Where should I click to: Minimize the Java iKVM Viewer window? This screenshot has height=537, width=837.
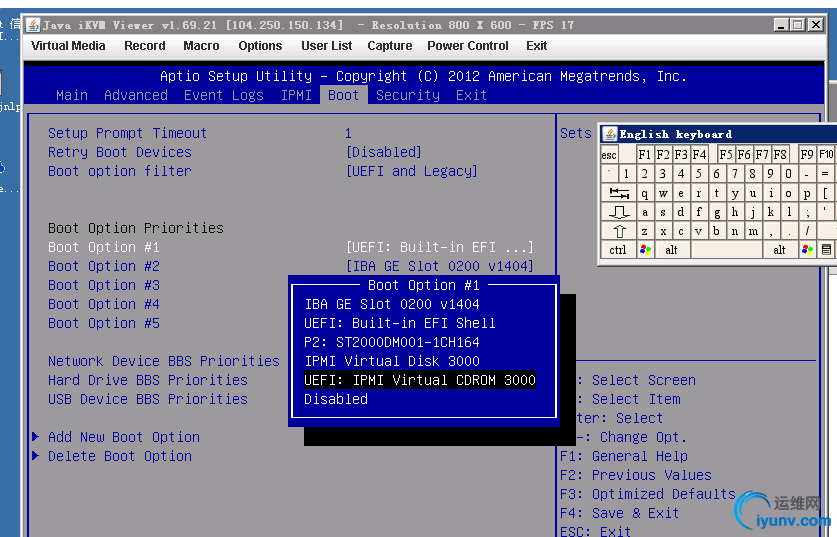(x=781, y=25)
